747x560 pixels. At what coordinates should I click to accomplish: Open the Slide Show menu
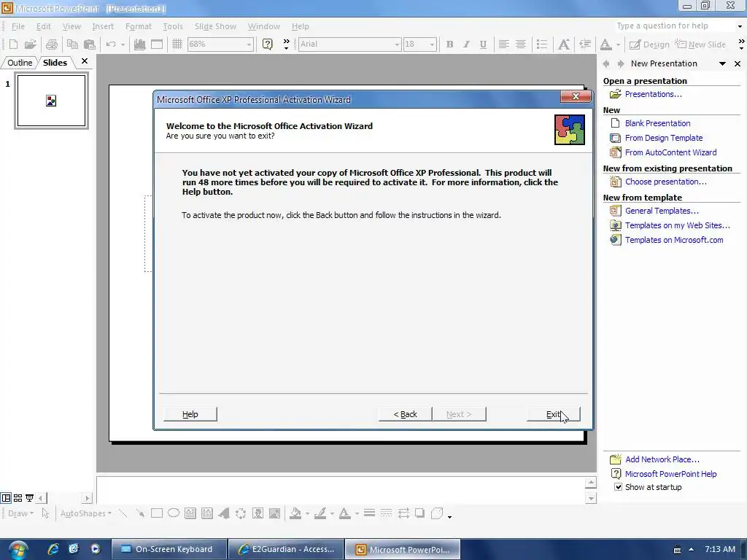[x=215, y=26]
